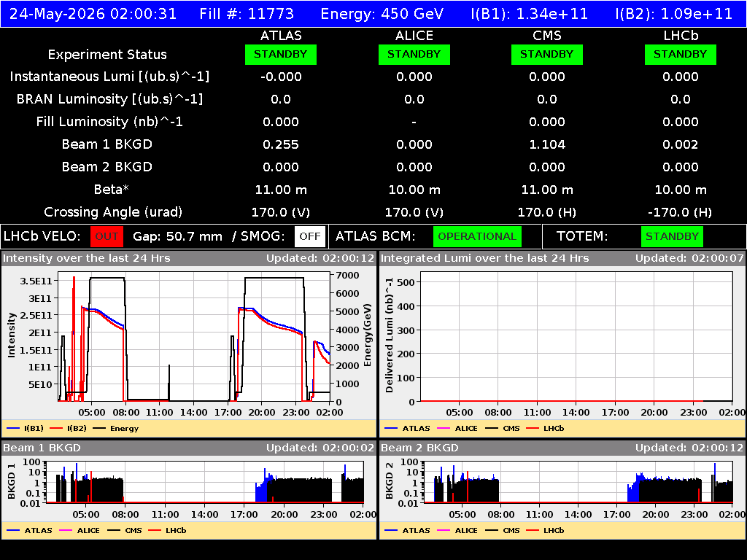The image size is (747, 560).
Task: Click the Energy: 450 GeV readout
Action: point(382,14)
